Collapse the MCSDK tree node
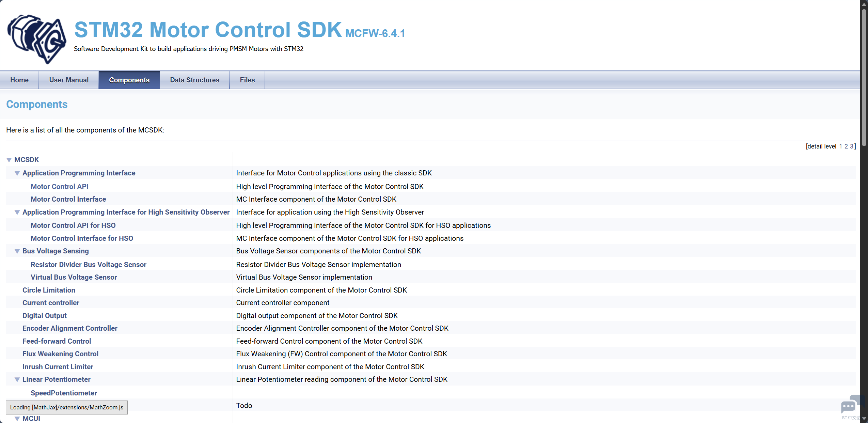Screen dimensions: 868x423 (9, 160)
